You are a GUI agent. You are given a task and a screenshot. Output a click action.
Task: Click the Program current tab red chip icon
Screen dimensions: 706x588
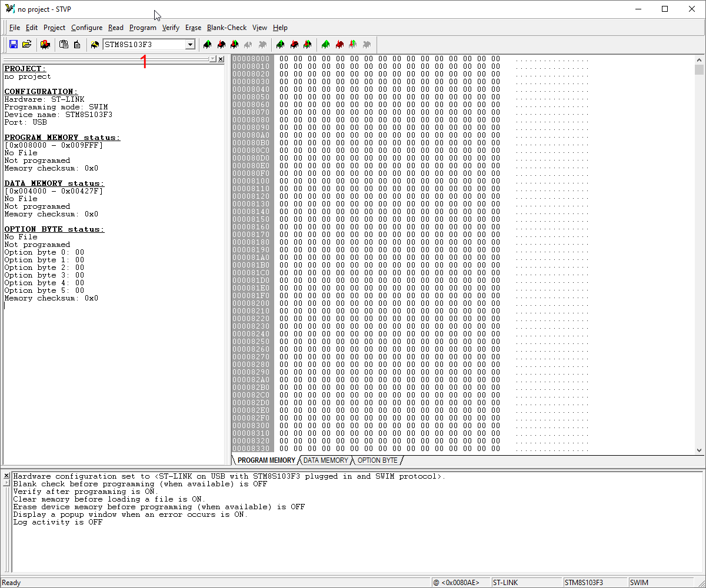(294, 45)
